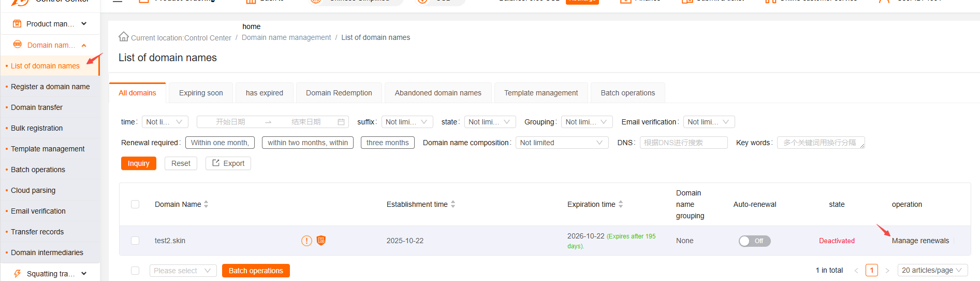The image size is (980, 281).
Task: Click Manage renewals for test2.skin
Action: pos(920,241)
